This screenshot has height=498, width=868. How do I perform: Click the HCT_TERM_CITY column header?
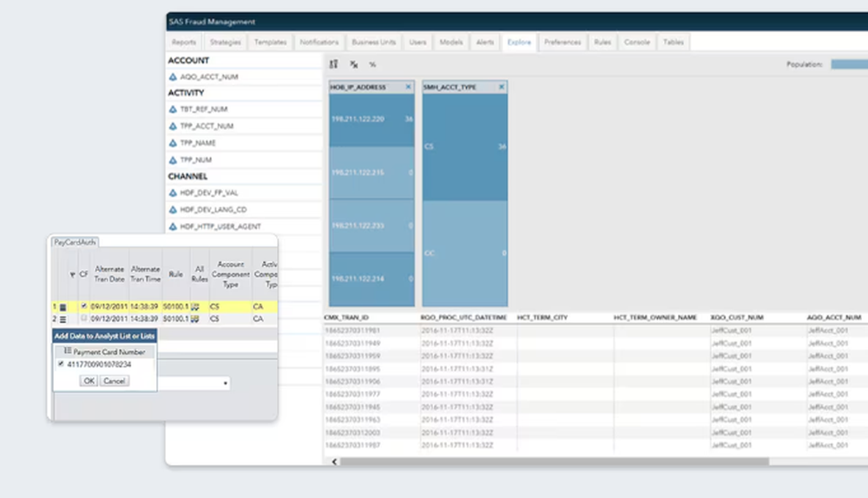[542, 318]
